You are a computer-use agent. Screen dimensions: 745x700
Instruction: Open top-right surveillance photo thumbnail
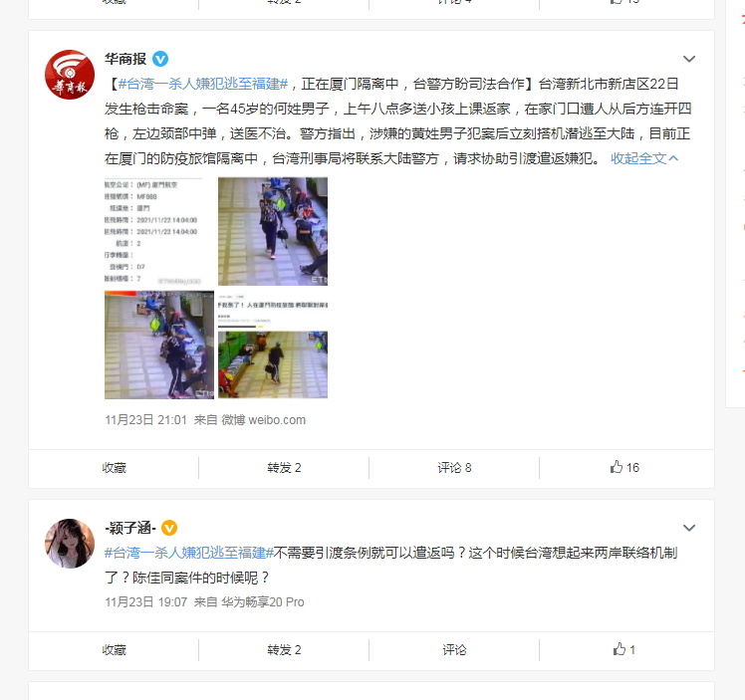coord(273,231)
